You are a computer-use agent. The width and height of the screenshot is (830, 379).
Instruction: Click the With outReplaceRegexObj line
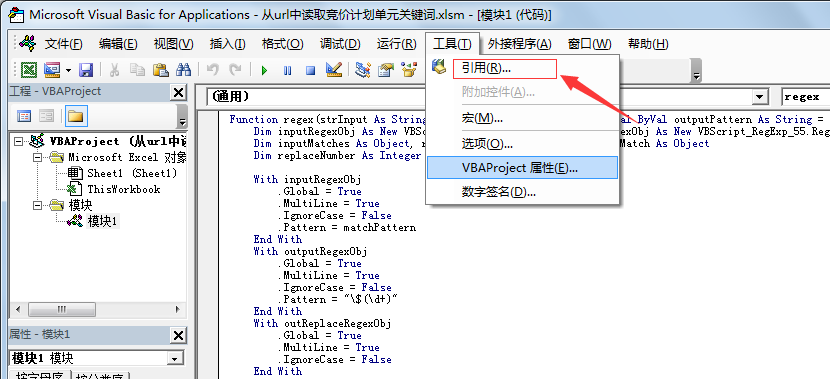tap(322, 323)
